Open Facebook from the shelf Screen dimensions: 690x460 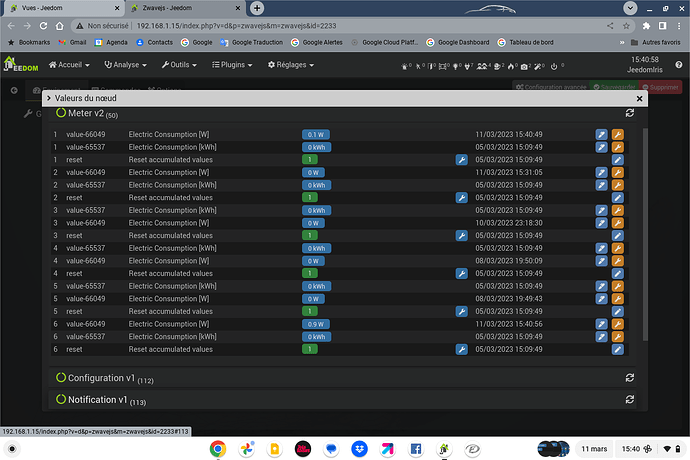(x=416, y=449)
